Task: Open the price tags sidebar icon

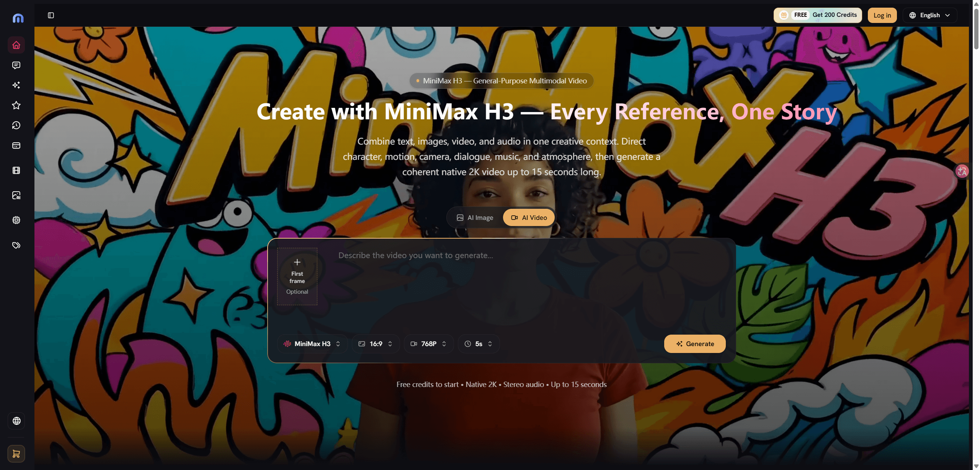Action: (x=16, y=245)
